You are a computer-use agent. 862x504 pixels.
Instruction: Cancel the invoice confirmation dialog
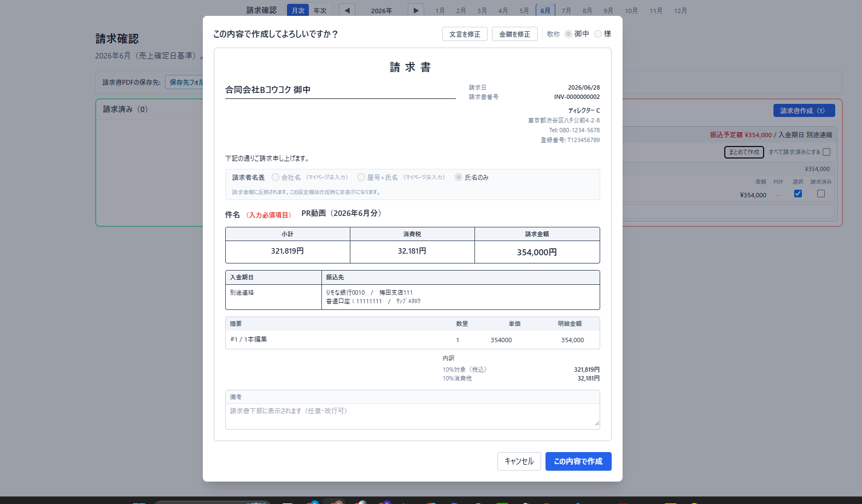[x=519, y=461]
